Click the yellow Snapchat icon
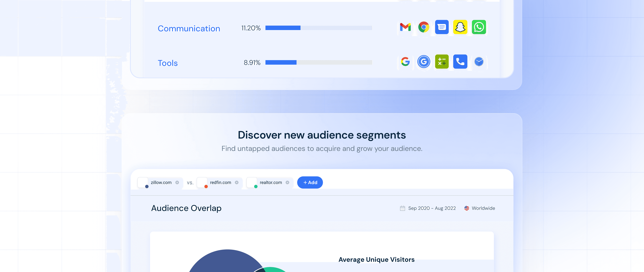The image size is (644, 272). point(460,27)
